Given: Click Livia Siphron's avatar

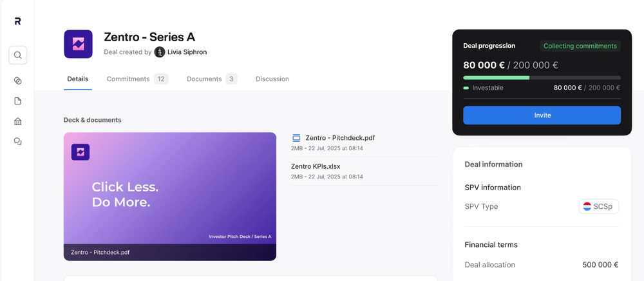Looking at the screenshot, I should [x=160, y=52].
